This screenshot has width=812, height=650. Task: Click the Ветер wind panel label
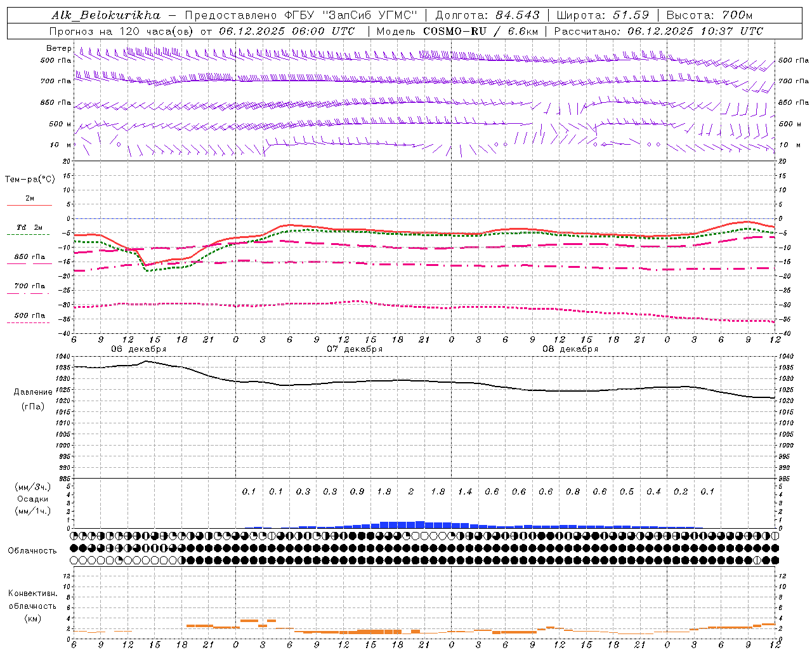(x=58, y=48)
